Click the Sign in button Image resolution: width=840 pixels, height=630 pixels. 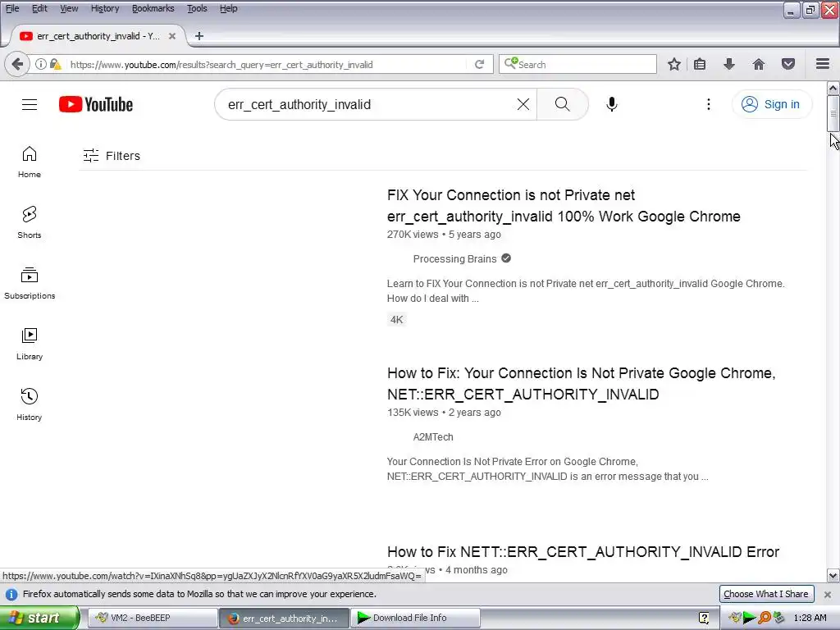(771, 104)
